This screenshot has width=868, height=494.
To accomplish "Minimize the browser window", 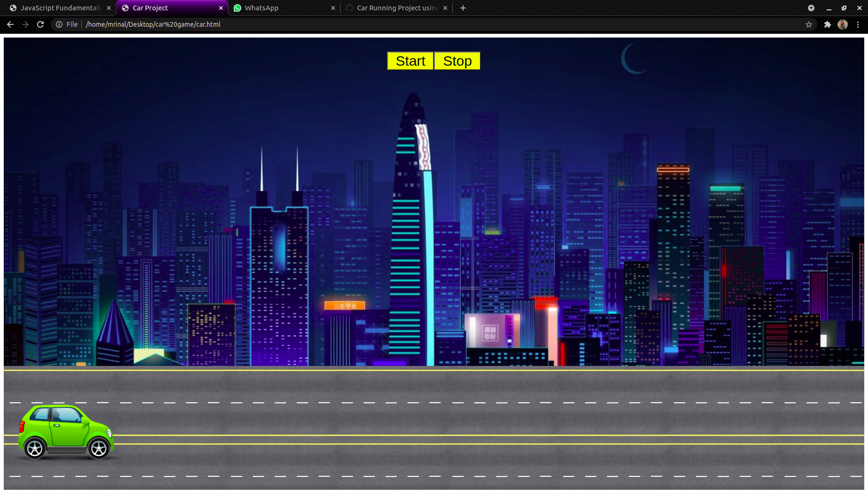I will [829, 8].
